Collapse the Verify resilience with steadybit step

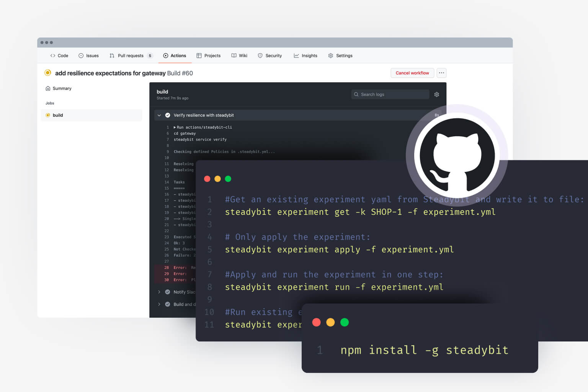(x=159, y=115)
